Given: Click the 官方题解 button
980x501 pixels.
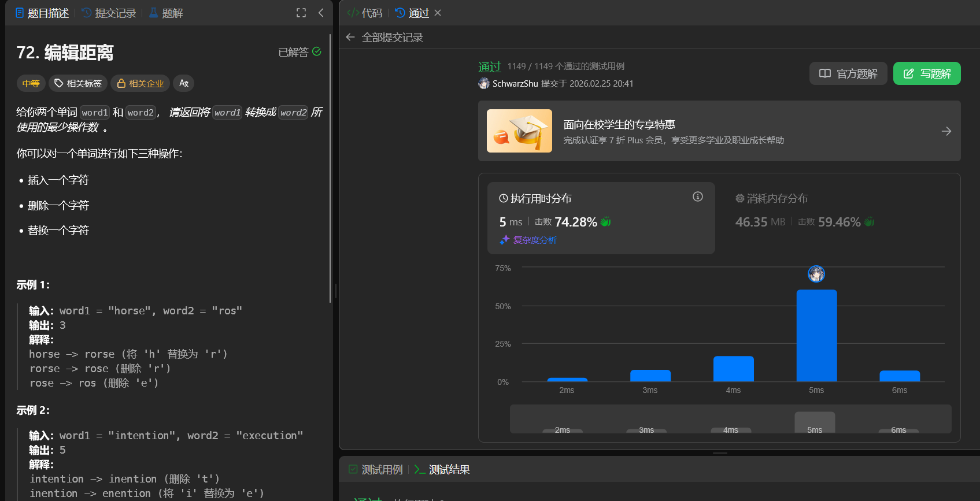Looking at the screenshot, I should [x=848, y=73].
